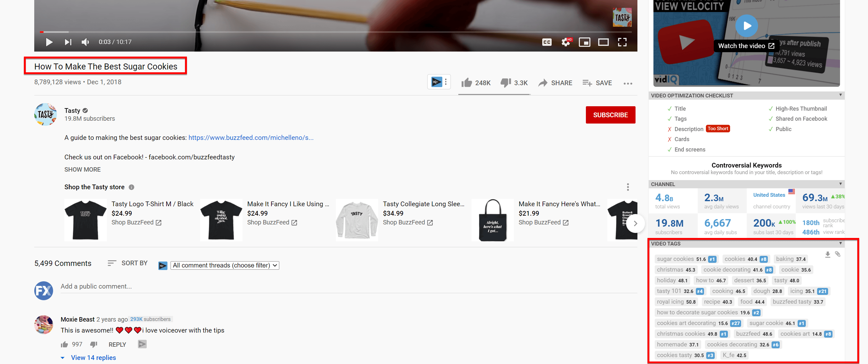Click the play button on the video
Screen dimensions: 868x364
click(x=49, y=42)
